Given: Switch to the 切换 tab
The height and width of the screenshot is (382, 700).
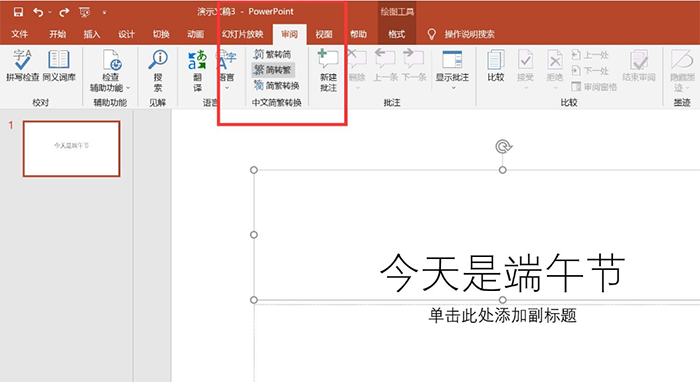Looking at the screenshot, I should (x=161, y=34).
